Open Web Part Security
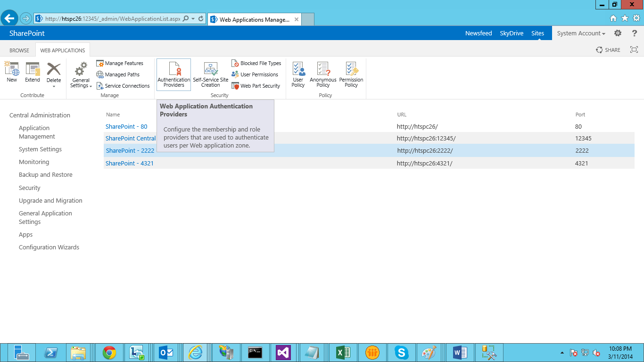Viewport: 644px width, 362px height. click(x=256, y=86)
